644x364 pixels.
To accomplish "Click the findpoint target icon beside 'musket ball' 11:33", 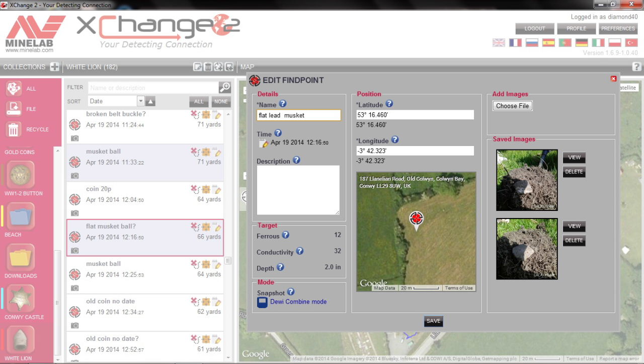I will tap(75, 162).
